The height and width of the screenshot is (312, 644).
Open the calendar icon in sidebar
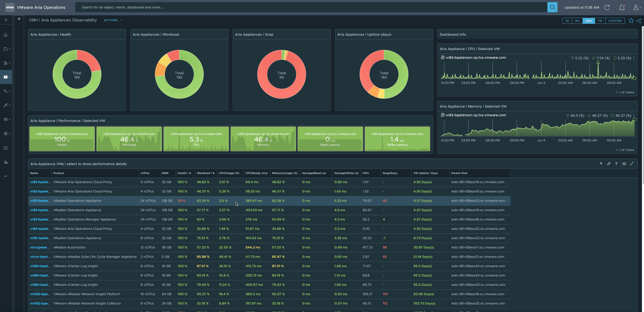tap(5, 148)
